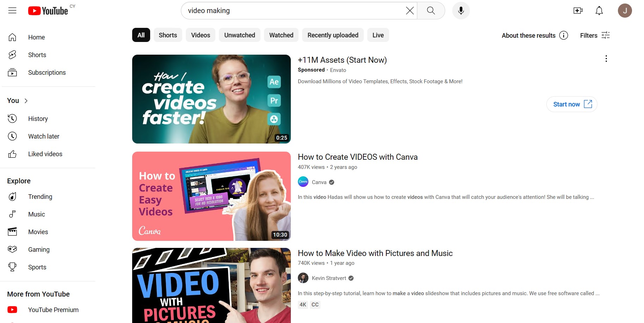Click the CC badge on Kevin Stratvert video

pos(315,305)
